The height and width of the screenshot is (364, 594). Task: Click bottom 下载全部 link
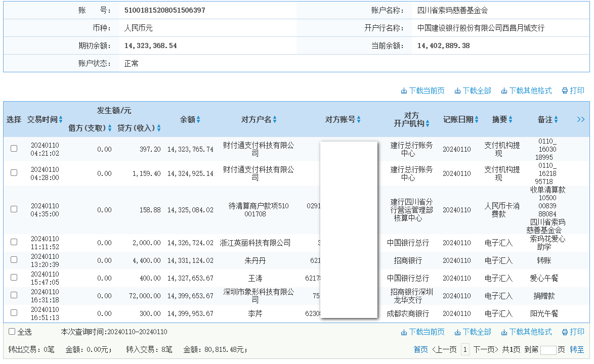[x=473, y=332]
